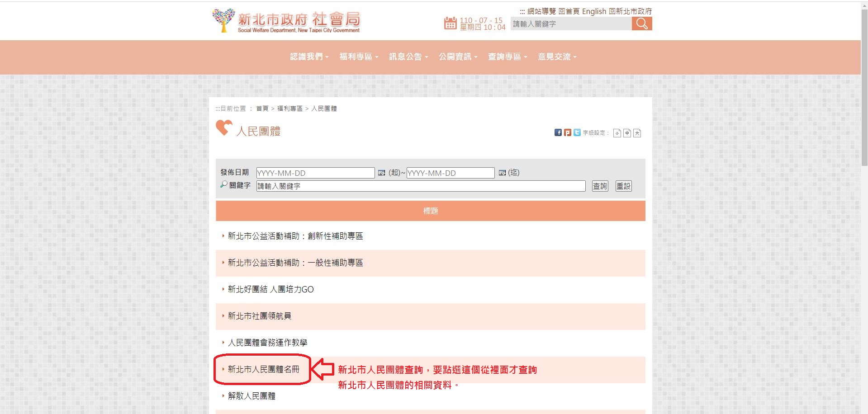This screenshot has width=868, height=414.
Task: Open the 查詢專區 dropdown menu
Action: tap(507, 57)
